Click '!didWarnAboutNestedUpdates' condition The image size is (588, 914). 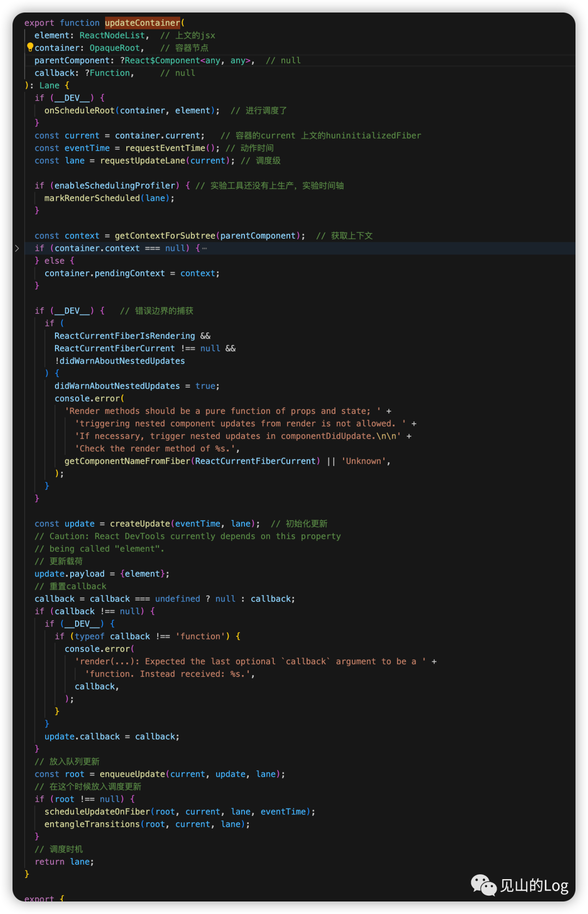120,361
